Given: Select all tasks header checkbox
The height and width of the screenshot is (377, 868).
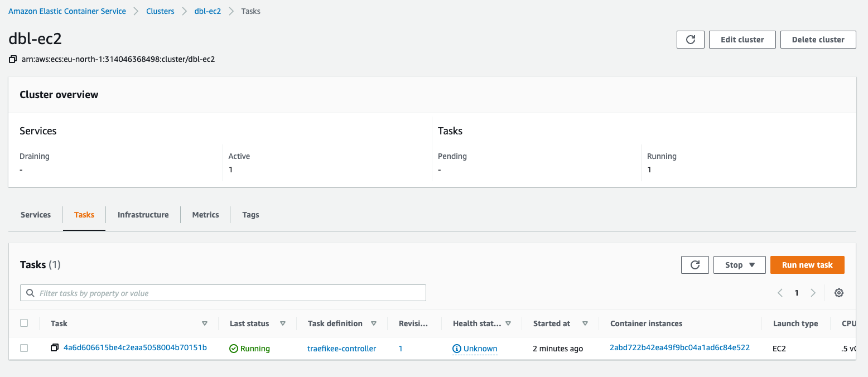Looking at the screenshot, I should 24,323.
